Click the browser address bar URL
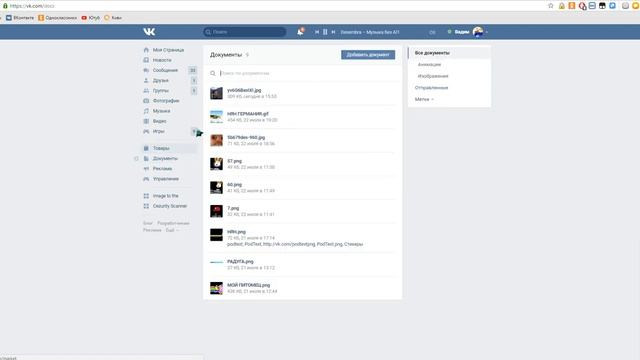 32,6
